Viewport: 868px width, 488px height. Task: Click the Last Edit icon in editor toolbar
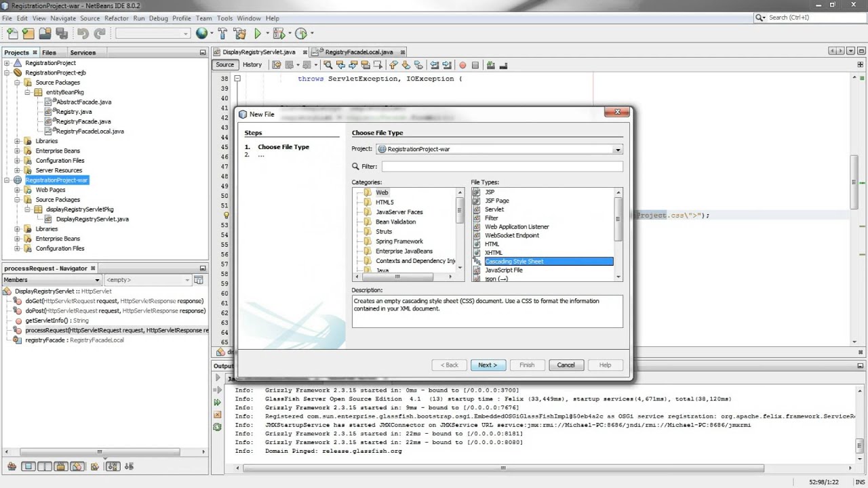tap(276, 65)
